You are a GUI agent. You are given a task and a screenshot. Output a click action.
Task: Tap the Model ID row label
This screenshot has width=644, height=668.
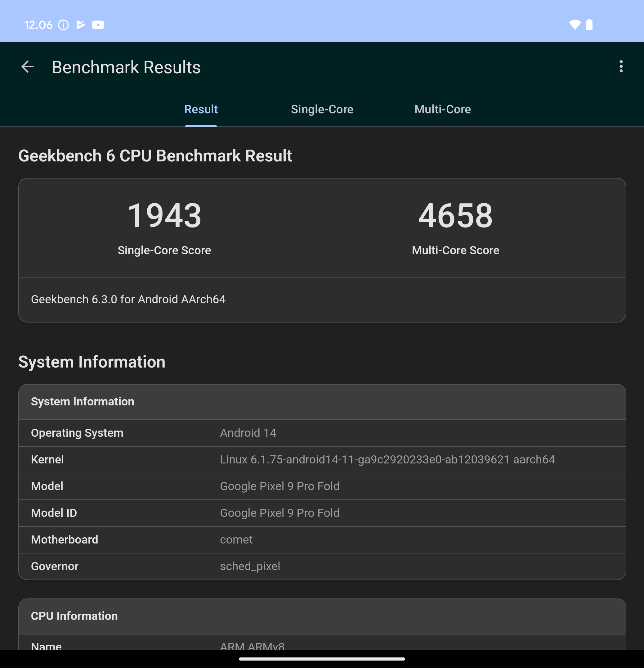tap(54, 513)
